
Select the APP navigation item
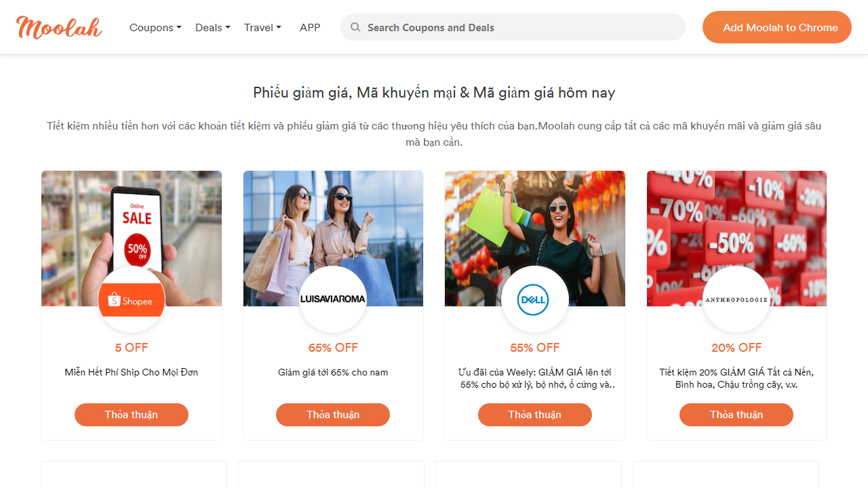[x=310, y=27]
